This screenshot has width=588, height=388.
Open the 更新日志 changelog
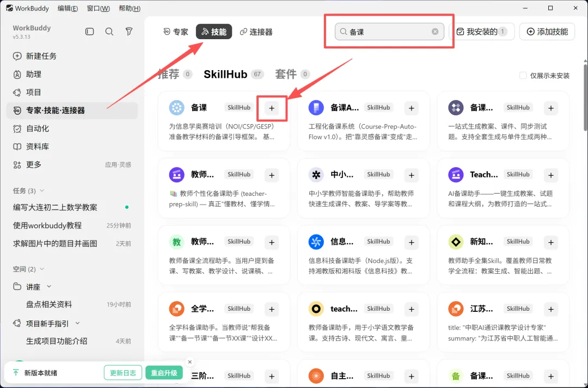[x=122, y=373]
